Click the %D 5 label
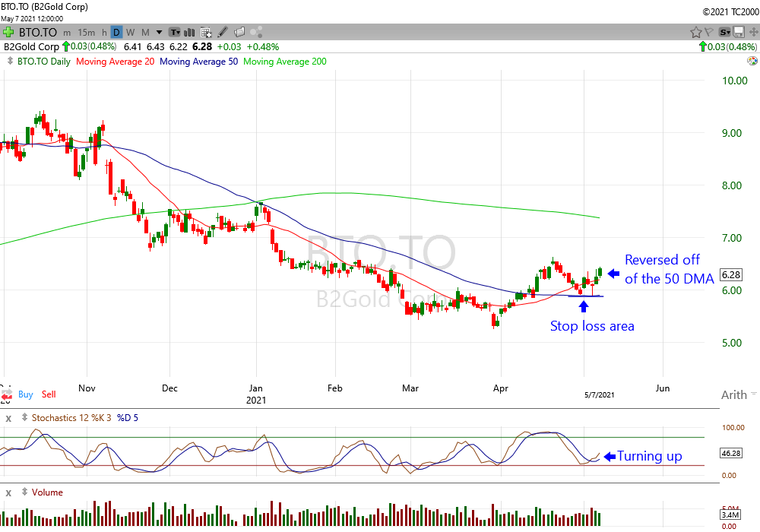The height and width of the screenshot is (532, 760). 128,418
